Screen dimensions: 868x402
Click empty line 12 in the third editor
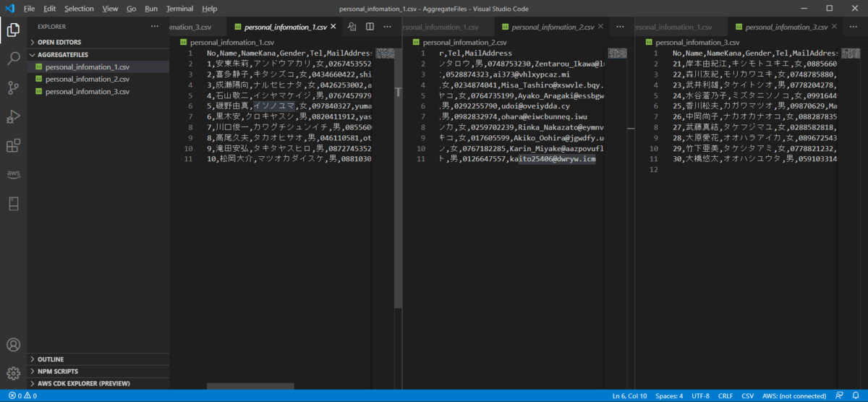[x=754, y=169]
